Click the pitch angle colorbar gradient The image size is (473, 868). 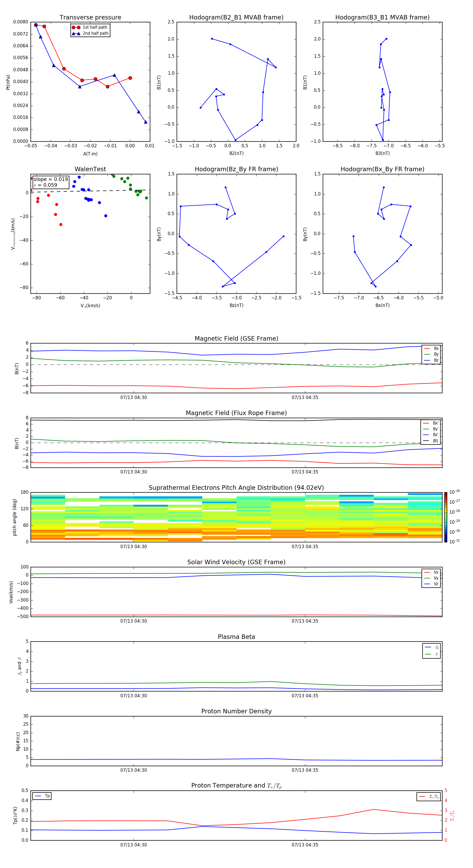[x=445, y=517]
